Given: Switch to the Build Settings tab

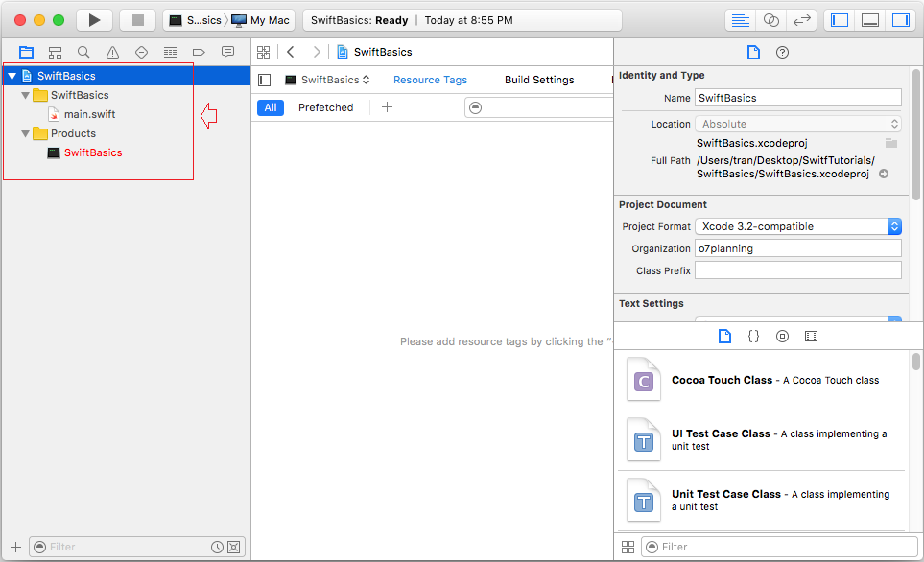Looking at the screenshot, I should click(x=539, y=80).
